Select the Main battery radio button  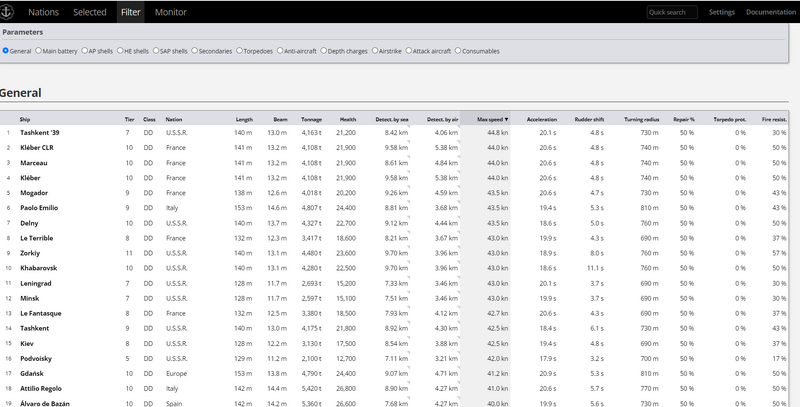[38, 50]
